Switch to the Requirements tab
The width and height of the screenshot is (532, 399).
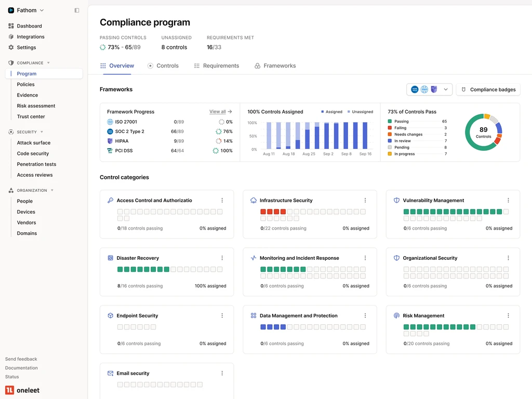click(217, 66)
